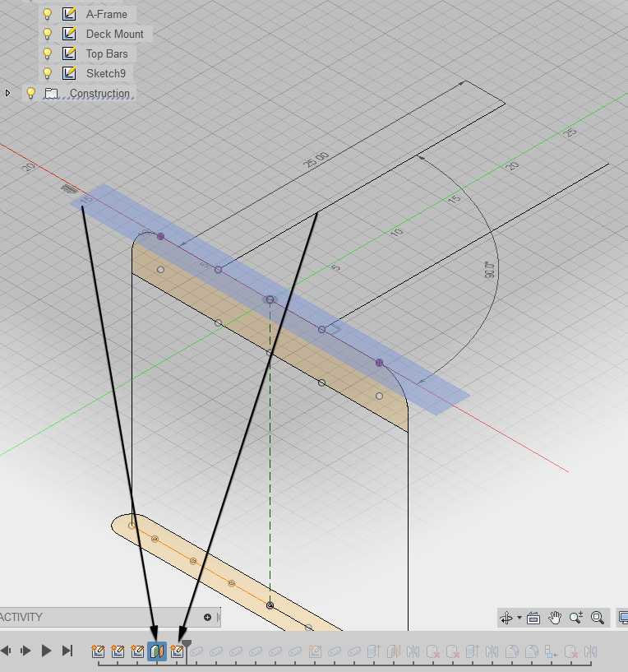Select the first greyed-out extrude feature
Screen dimensions: 628x672
374,651
